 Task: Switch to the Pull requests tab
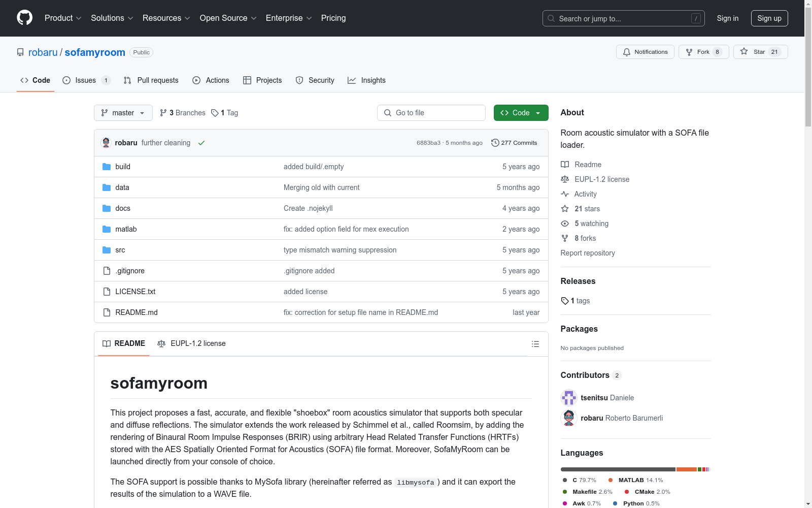click(151, 80)
